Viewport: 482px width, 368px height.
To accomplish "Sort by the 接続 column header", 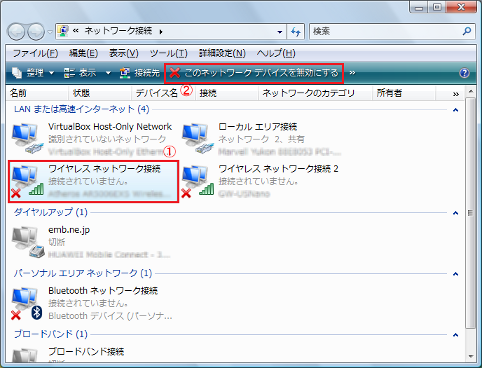I will 227,93.
